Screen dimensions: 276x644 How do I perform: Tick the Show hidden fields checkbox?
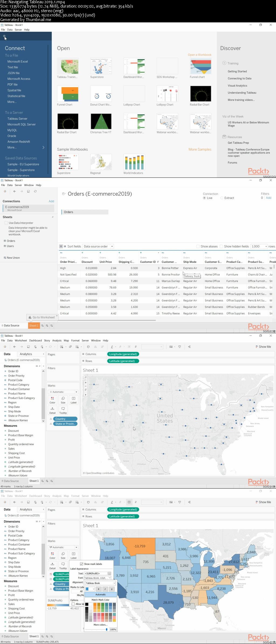point(221,246)
